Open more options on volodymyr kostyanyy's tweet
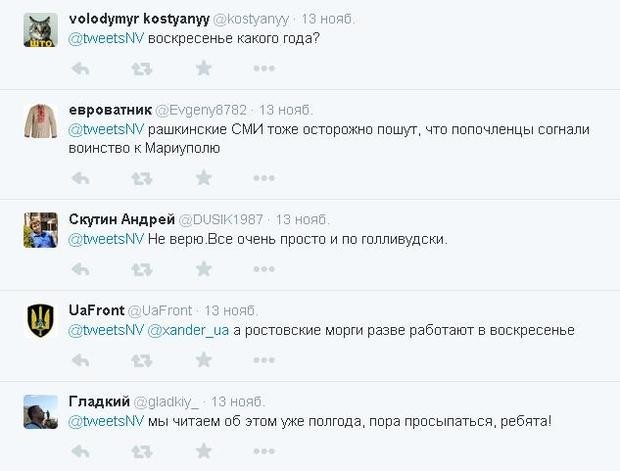The height and width of the screenshot is (471, 620). point(264,69)
